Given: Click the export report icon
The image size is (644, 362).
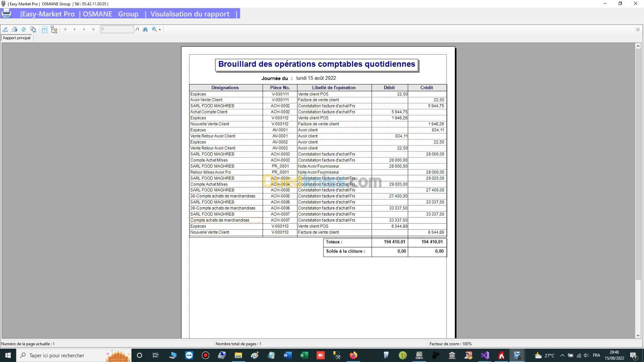Looking at the screenshot, I should (5, 29).
